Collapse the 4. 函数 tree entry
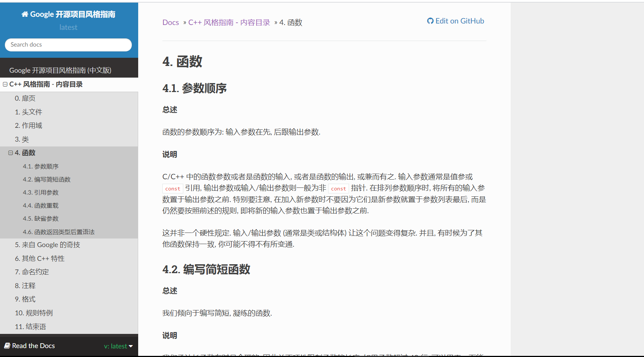This screenshot has width=644, height=357. coord(10,153)
